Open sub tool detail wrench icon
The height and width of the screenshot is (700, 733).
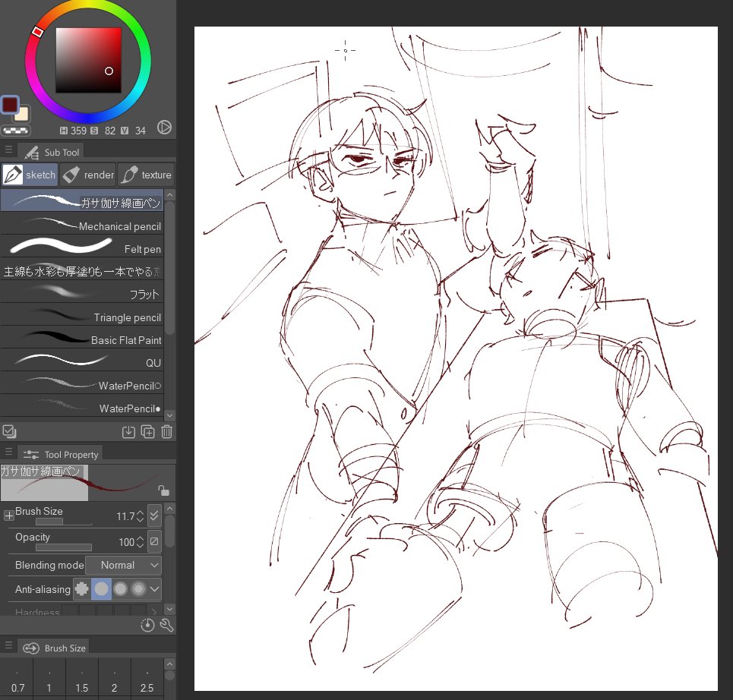(x=166, y=625)
